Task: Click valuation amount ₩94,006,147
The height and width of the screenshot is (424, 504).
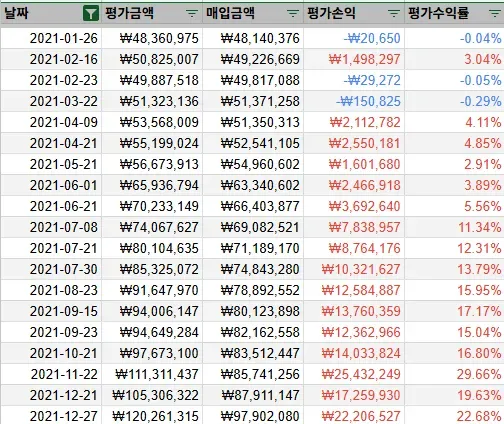Action: pyautogui.click(x=159, y=311)
